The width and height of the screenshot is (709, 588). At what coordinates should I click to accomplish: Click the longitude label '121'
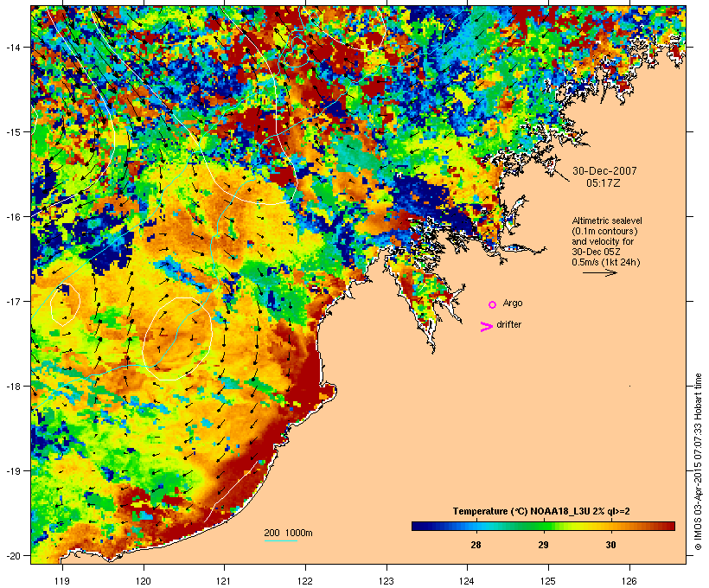pyautogui.click(x=224, y=581)
